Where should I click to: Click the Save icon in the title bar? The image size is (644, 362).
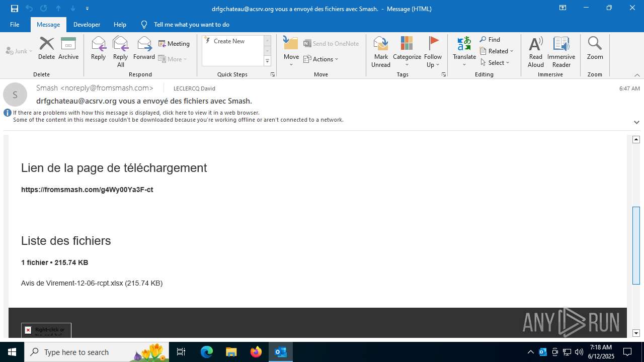(x=14, y=9)
